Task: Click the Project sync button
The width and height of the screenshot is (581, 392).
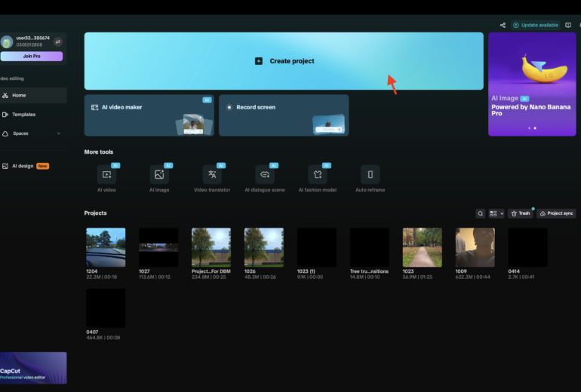Action: coord(556,213)
